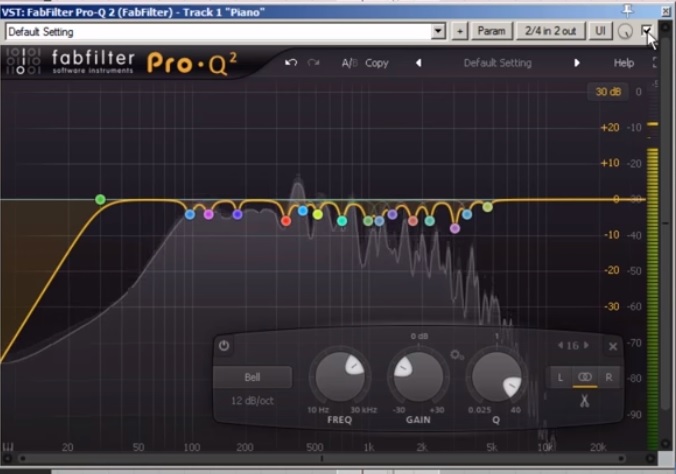This screenshot has width=676, height=474.
Task: Open the Bell filter shape selector
Action: [253, 377]
